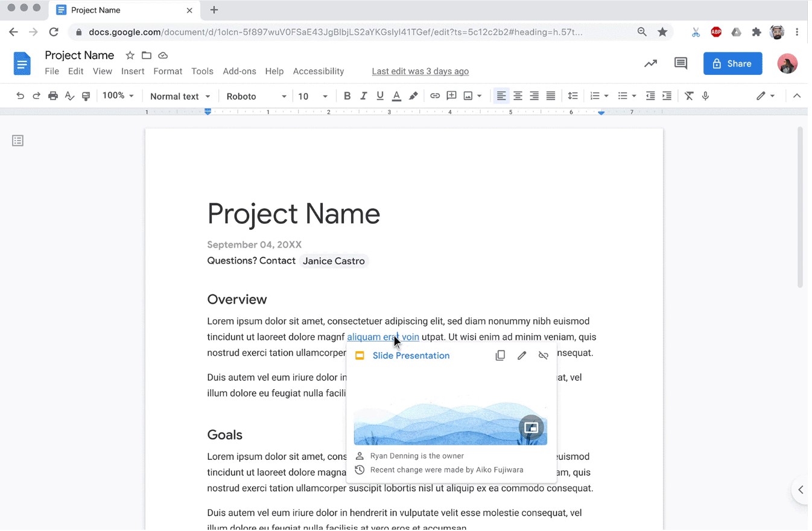Toggle italic formatting
The image size is (812, 531).
tap(363, 96)
